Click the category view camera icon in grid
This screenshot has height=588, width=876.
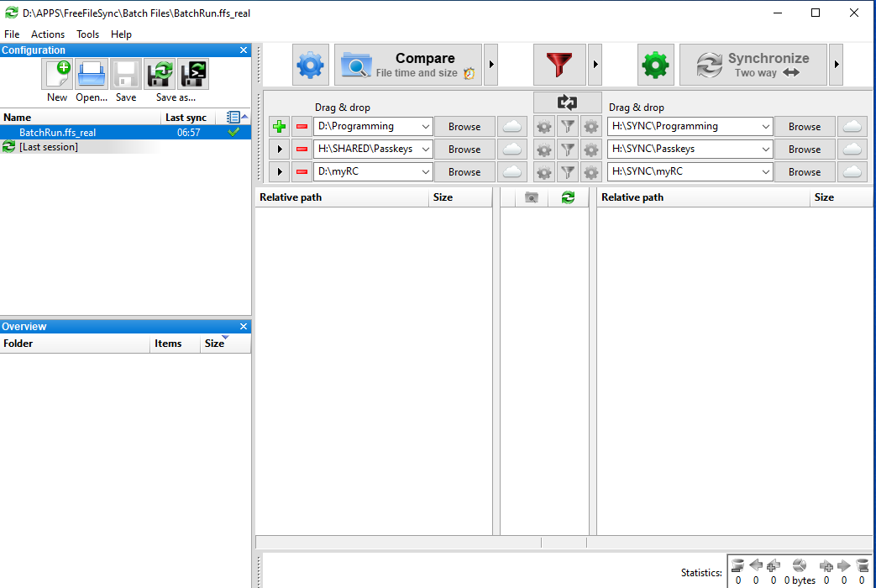pyautogui.click(x=532, y=197)
